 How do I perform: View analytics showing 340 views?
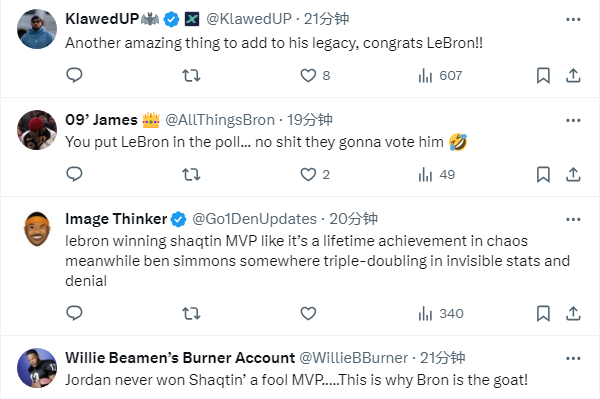441,313
